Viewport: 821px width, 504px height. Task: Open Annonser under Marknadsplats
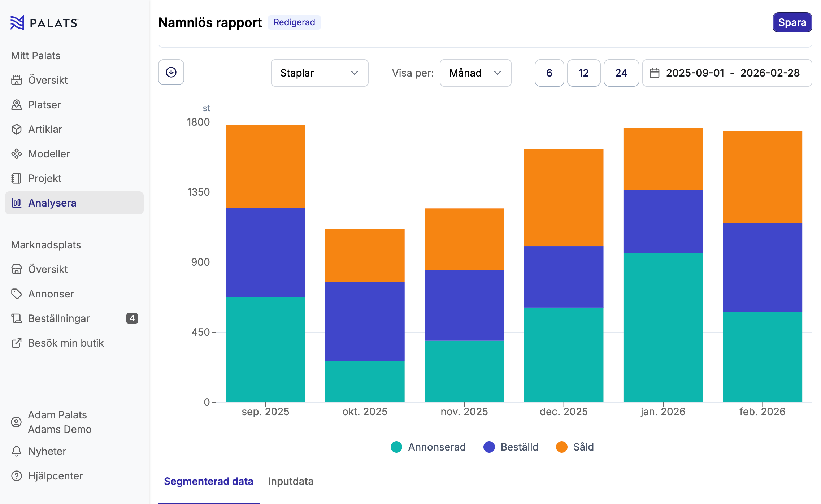[x=51, y=294]
